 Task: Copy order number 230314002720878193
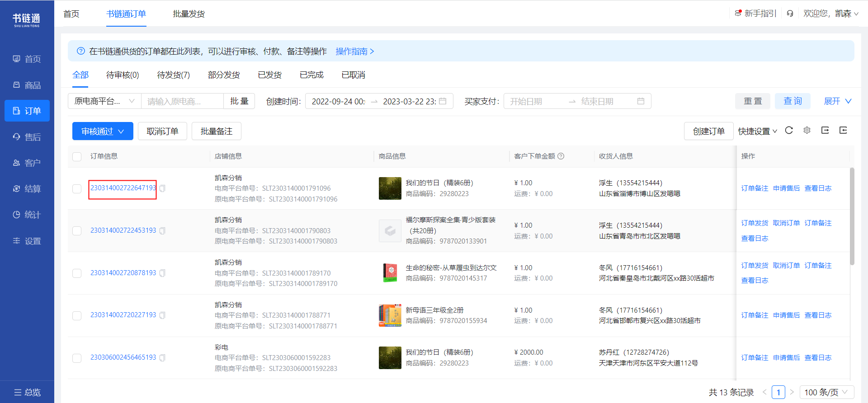click(x=162, y=273)
